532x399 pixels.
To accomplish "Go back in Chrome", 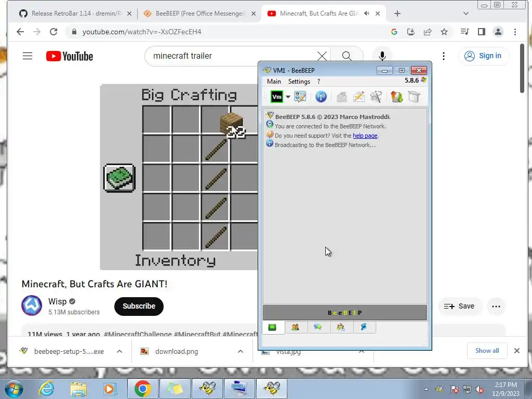I will tap(20, 32).
